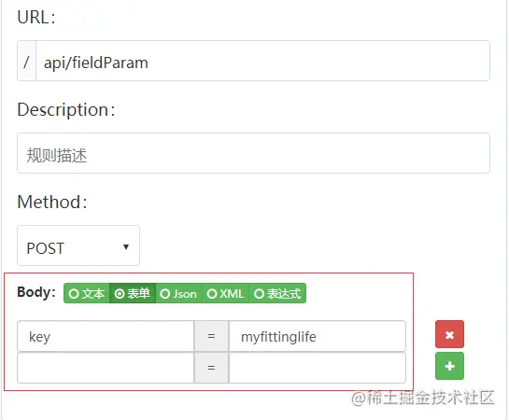Click the Description field with 规则描述 placeholder
The height and width of the screenshot is (420, 509).
253,153
